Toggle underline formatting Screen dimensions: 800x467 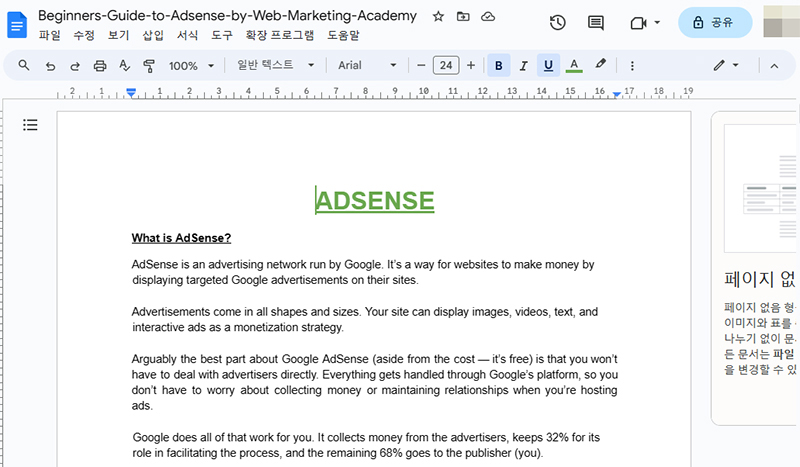[x=548, y=65]
